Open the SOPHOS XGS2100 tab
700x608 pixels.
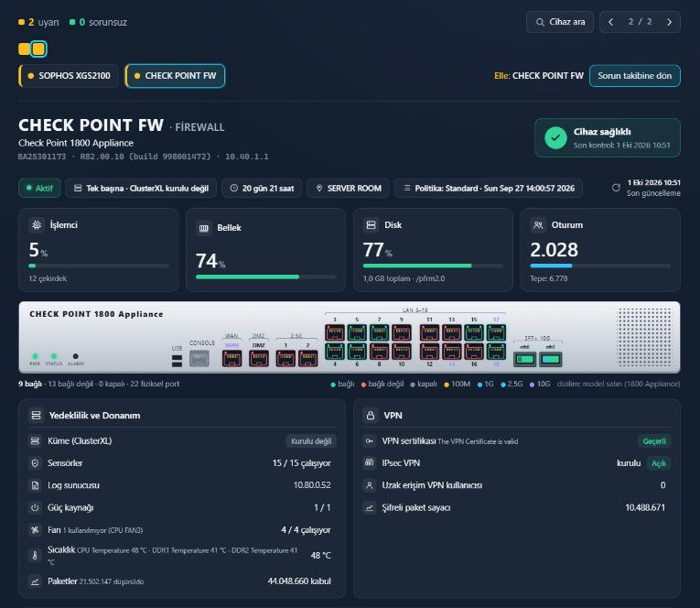(x=69, y=75)
